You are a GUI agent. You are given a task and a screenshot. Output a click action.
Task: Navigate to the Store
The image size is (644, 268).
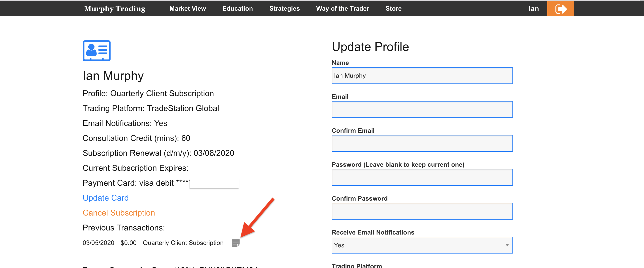(393, 9)
